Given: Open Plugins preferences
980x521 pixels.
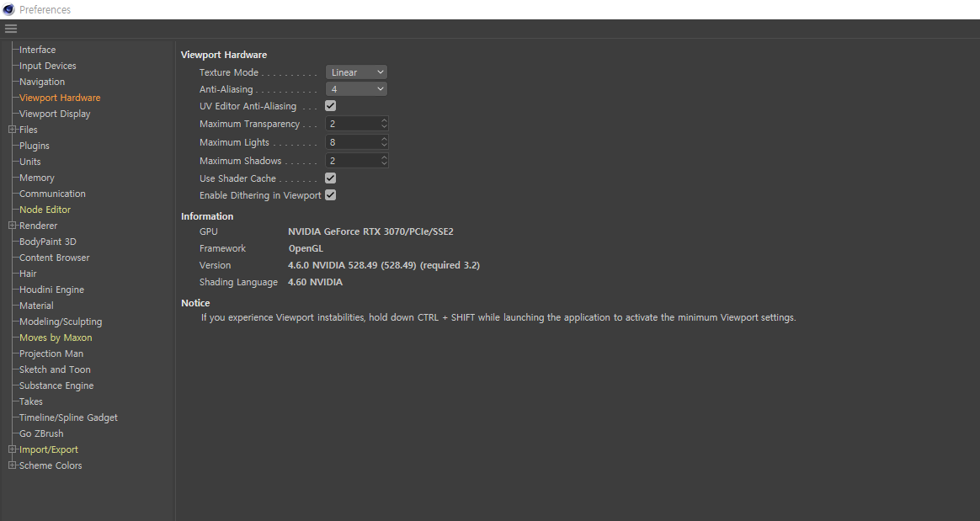Looking at the screenshot, I should click(35, 146).
